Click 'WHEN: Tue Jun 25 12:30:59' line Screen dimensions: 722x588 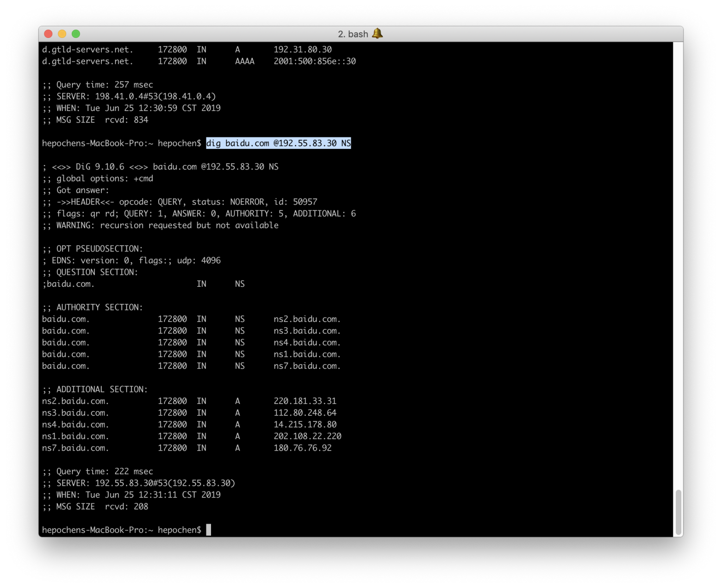131,108
